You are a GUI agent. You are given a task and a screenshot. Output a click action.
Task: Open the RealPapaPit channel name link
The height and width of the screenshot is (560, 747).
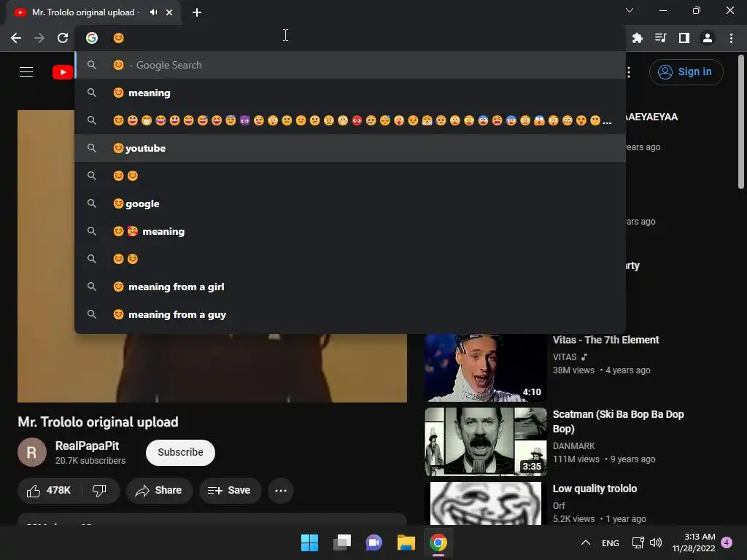tap(88, 446)
